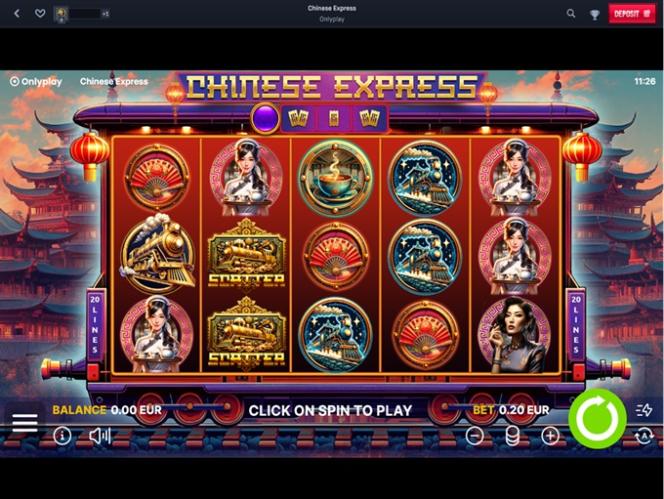Open the search magnifier

tap(571, 14)
